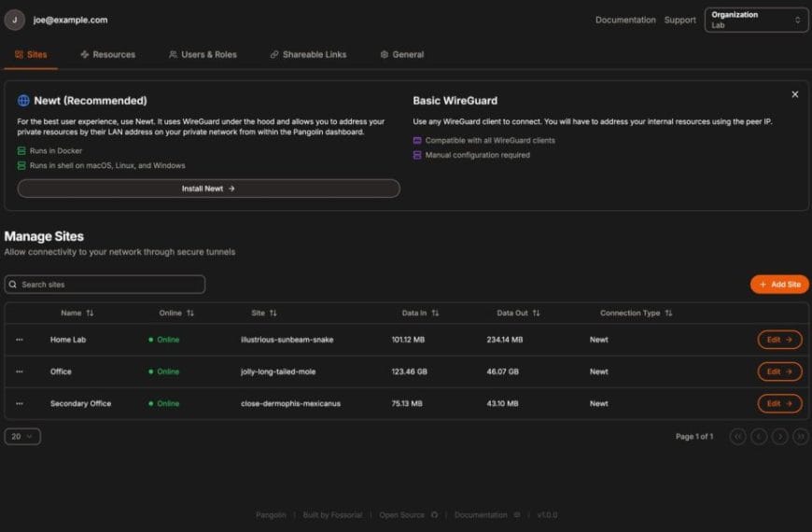
Task: Select the site name close-dermophis-mexicanus
Action: pos(290,403)
